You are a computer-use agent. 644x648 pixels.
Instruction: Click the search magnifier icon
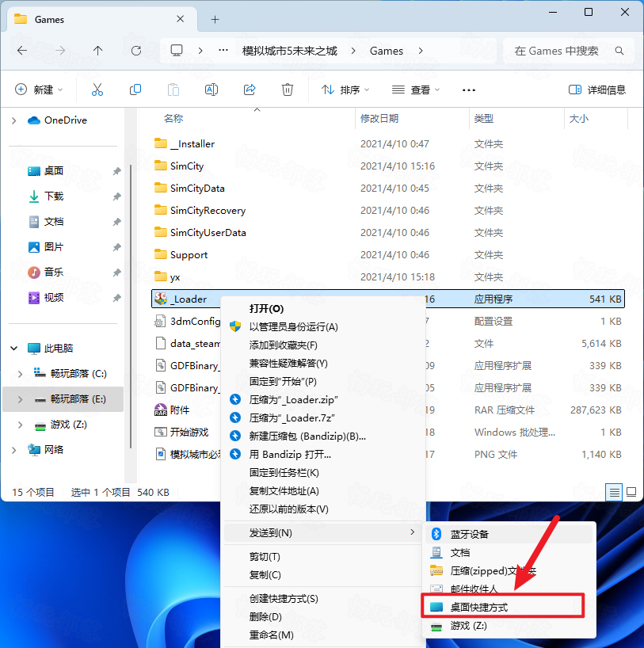619,51
